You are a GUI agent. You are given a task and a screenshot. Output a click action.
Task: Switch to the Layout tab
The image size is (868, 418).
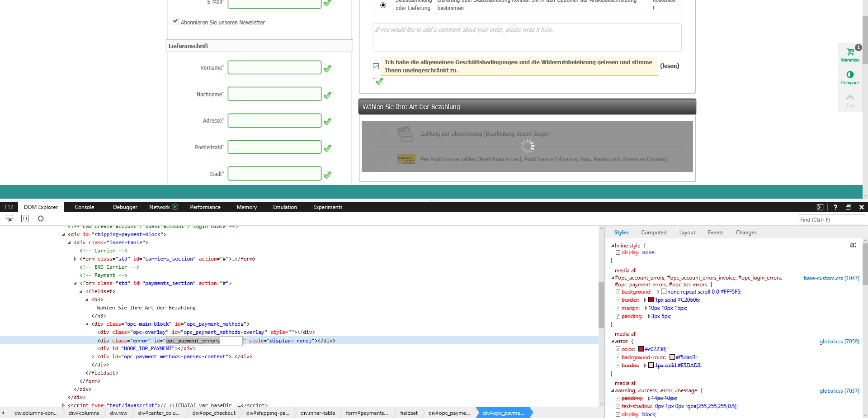coord(687,233)
